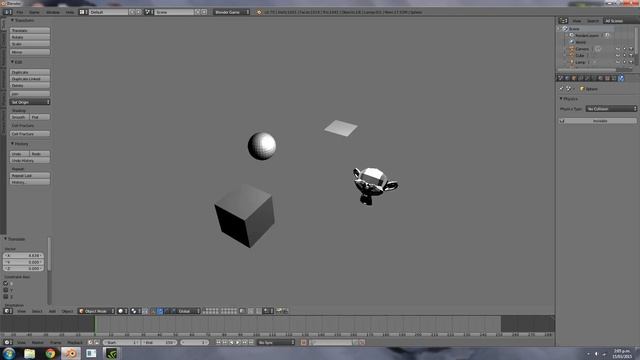Image resolution: width=640 pixels, height=360 pixels.
Task: Open the Timeline editor type icon
Action: (8, 342)
